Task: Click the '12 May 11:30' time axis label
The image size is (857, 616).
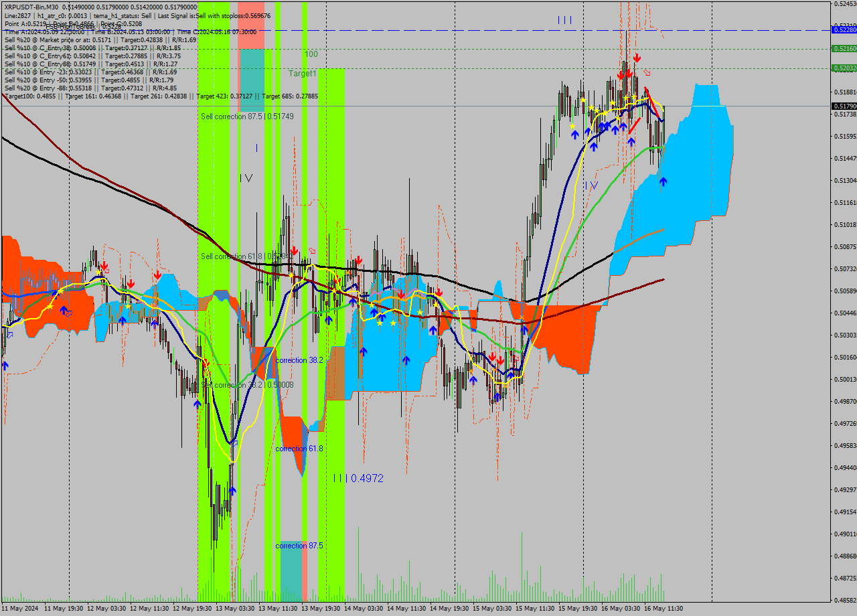Action: click(x=149, y=609)
